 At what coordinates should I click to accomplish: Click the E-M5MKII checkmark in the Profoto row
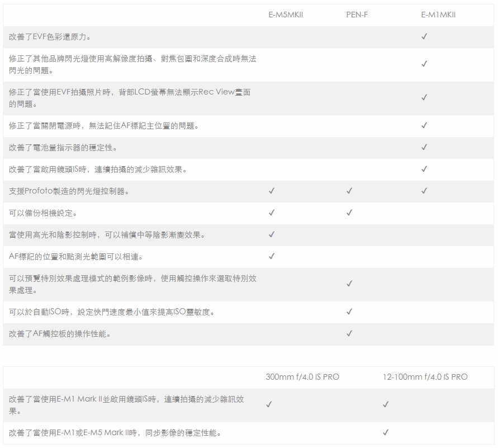tap(272, 191)
